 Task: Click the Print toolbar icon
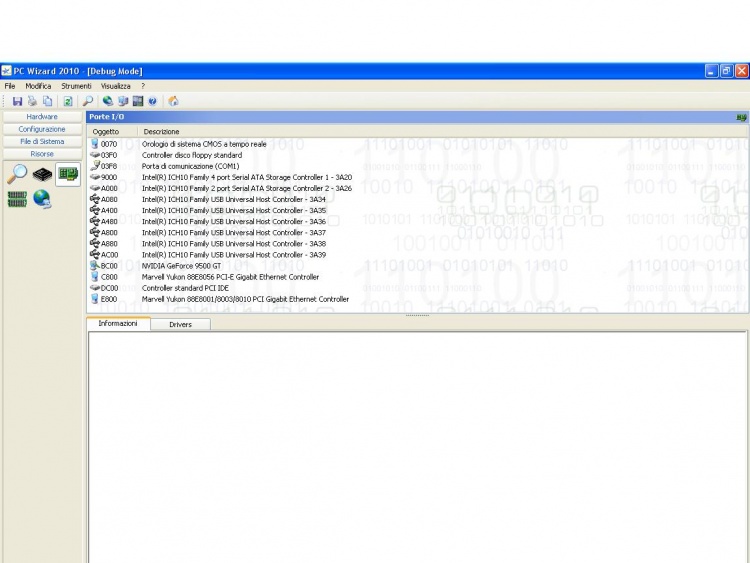[32, 101]
